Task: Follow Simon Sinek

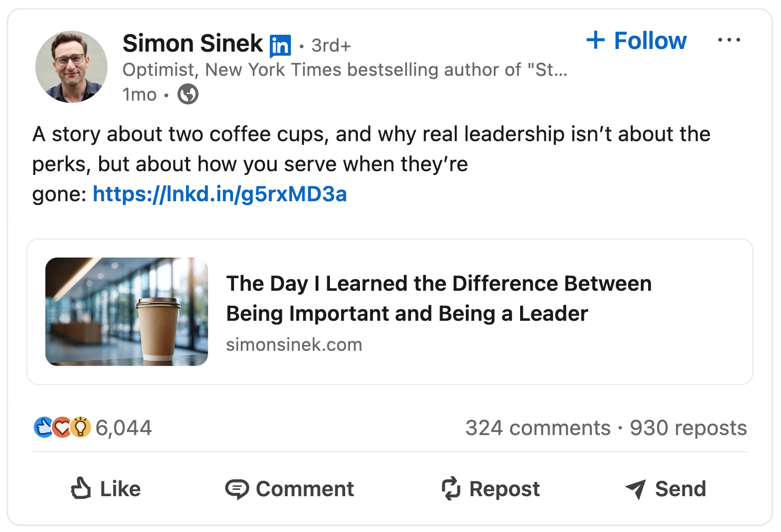Action: tap(637, 41)
